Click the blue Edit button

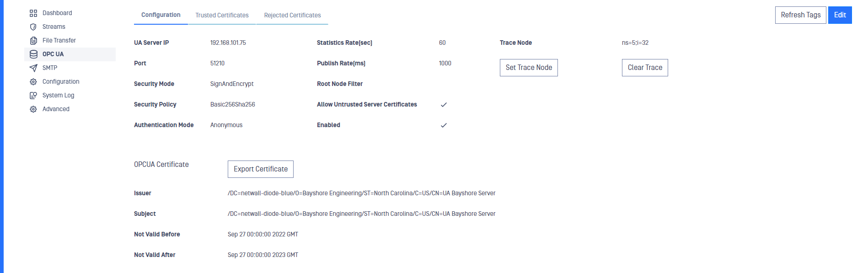click(x=840, y=15)
